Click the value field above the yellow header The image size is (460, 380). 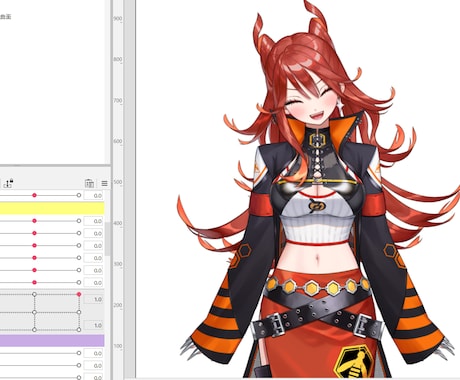pyautogui.click(x=93, y=195)
